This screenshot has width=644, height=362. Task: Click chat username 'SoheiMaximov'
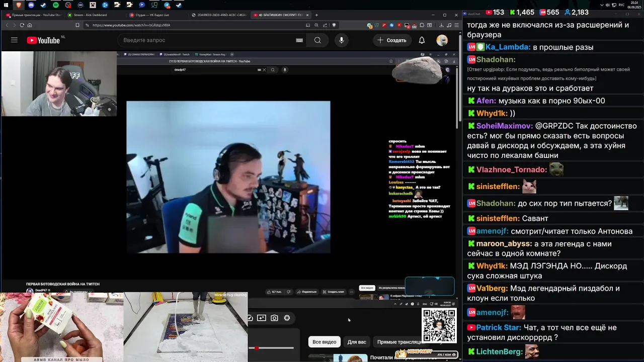tap(504, 126)
